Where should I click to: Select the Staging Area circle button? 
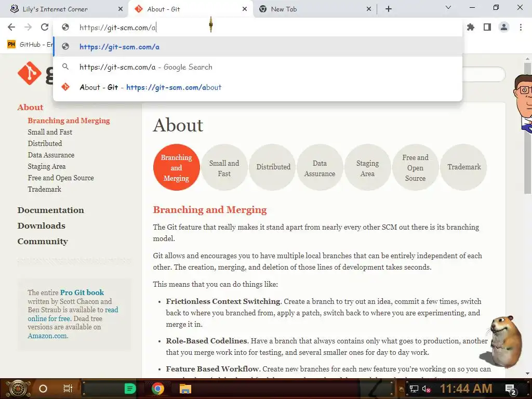pyautogui.click(x=367, y=167)
